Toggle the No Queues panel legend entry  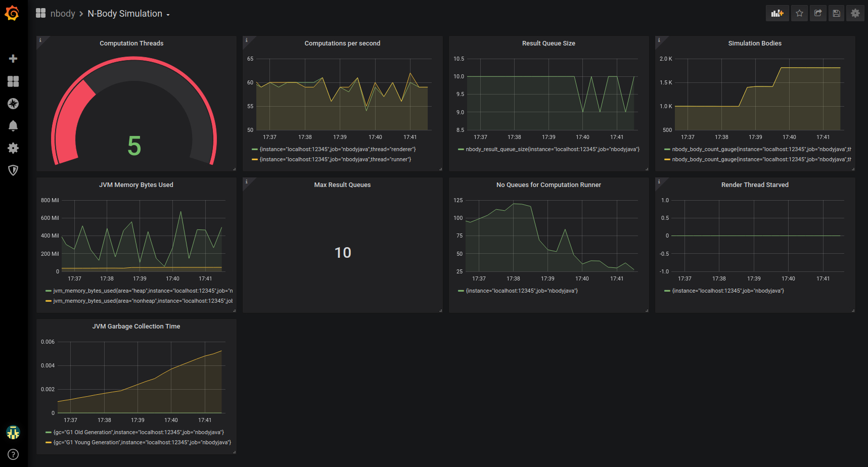(x=522, y=291)
